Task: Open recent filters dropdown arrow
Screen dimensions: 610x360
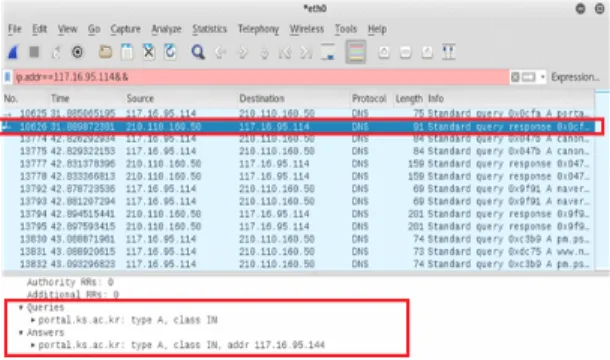Action: click(x=543, y=77)
